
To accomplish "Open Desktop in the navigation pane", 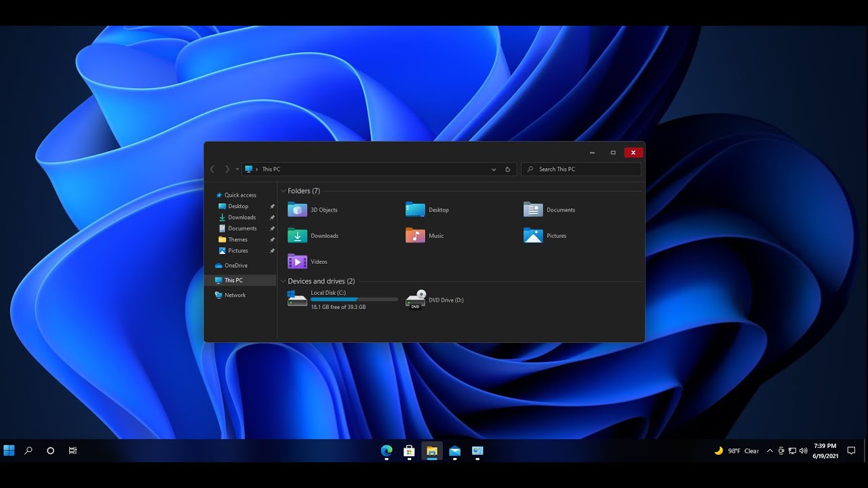I will 238,206.
